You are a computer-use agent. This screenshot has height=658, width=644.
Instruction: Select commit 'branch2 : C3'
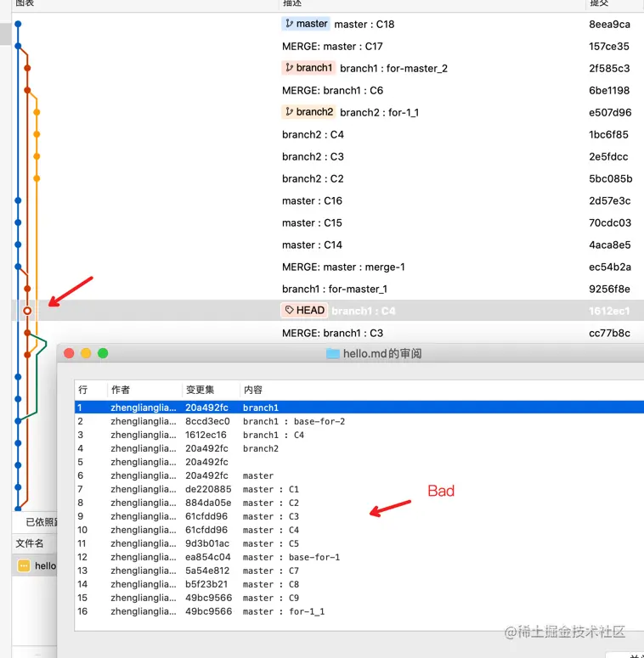(313, 156)
